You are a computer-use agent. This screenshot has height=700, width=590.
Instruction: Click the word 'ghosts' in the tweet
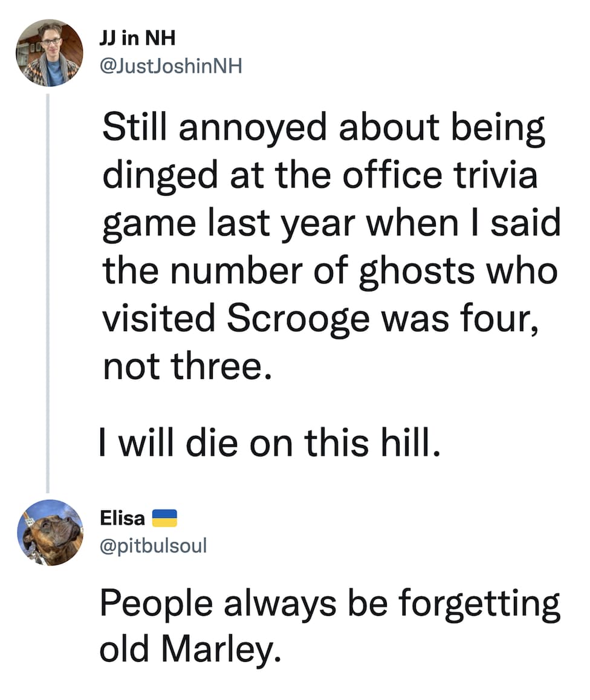[x=418, y=271]
